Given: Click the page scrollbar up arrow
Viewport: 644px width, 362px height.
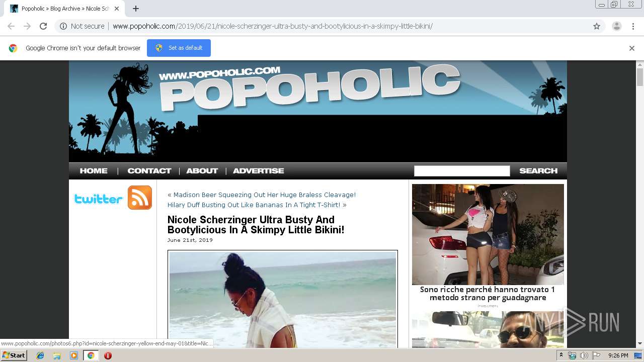Looking at the screenshot, I should point(640,64).
